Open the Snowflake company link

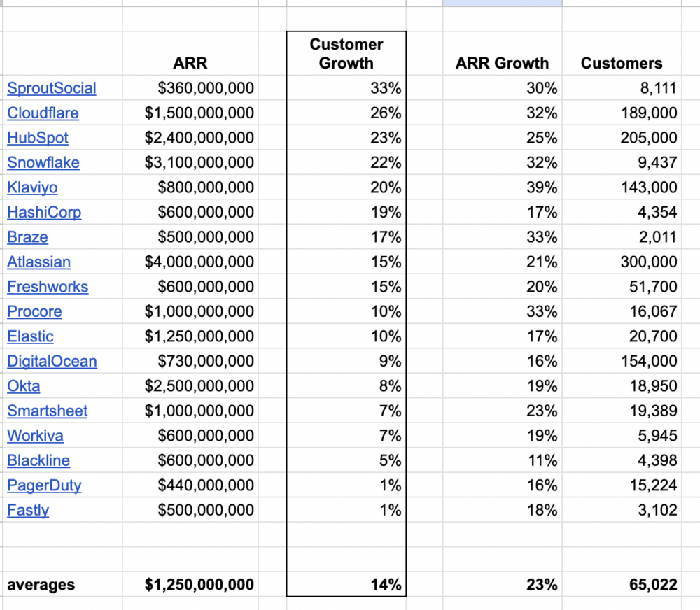coord(43,162)
